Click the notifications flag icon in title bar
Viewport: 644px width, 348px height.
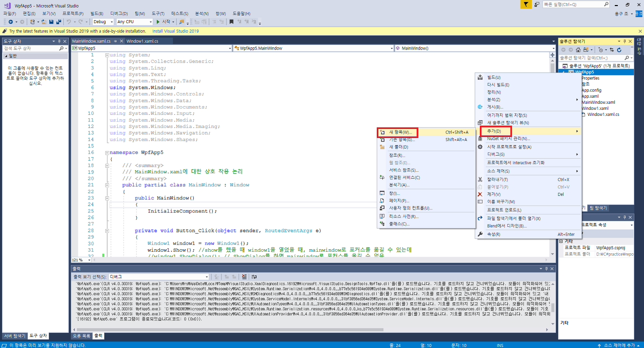(x=525, y=4)
